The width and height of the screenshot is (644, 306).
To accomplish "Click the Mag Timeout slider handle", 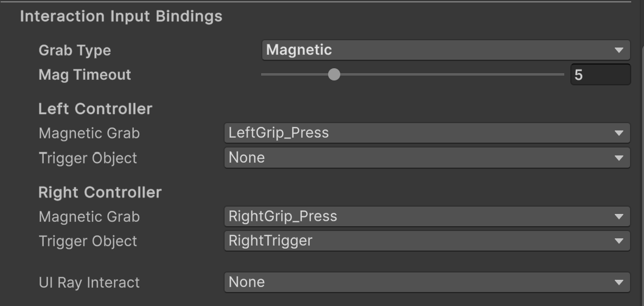I will click(x=334, y=75).
